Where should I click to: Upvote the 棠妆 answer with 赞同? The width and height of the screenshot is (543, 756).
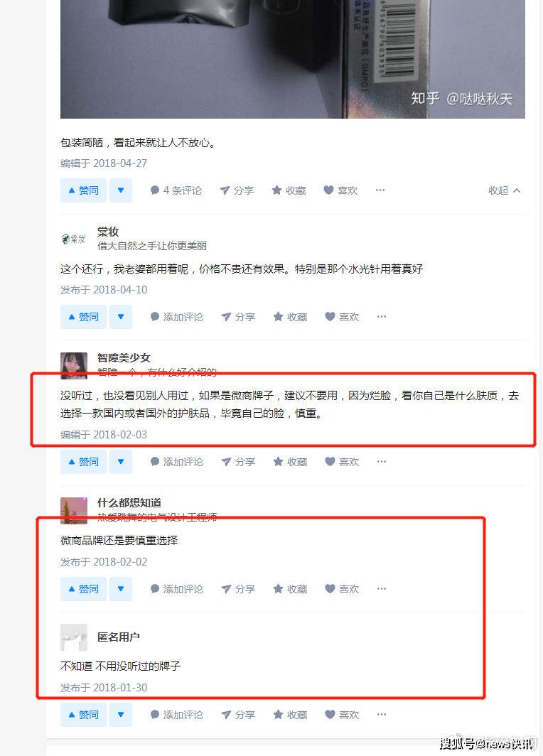(x=83, y=317)
